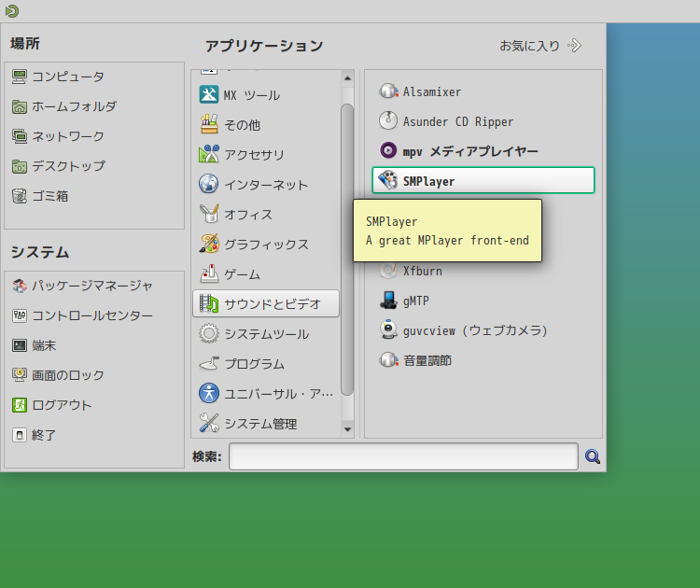Viewport: 700px width, 588px height.
Task: Launch the Asunder CD Ripper disc icon
Action: 388,120
